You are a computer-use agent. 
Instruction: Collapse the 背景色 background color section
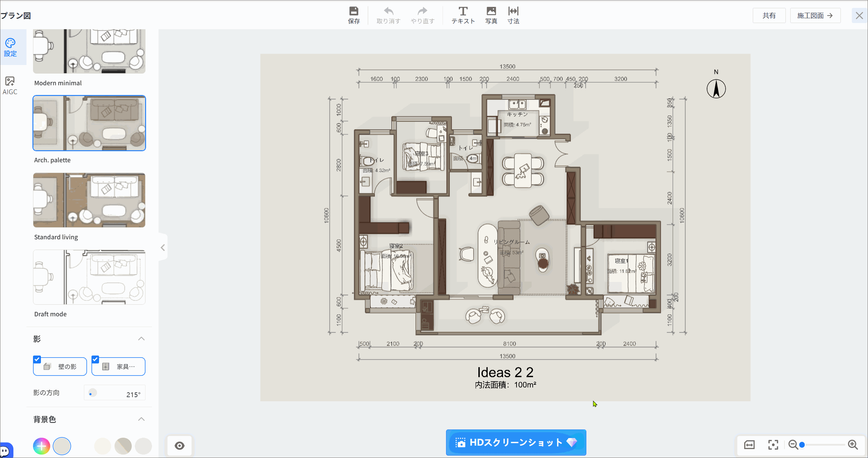(x=141, y=419)
